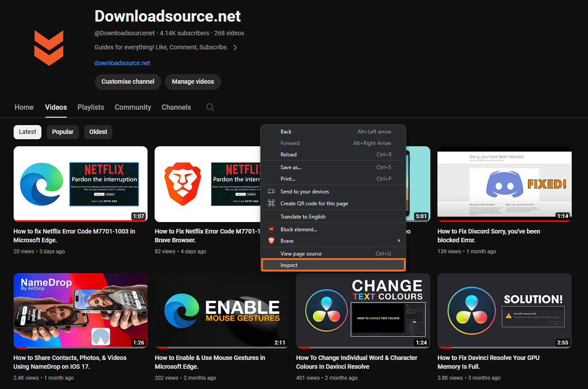Select the Videos channel tab
This screenshot has height=389, width=588.
[56, 107]
